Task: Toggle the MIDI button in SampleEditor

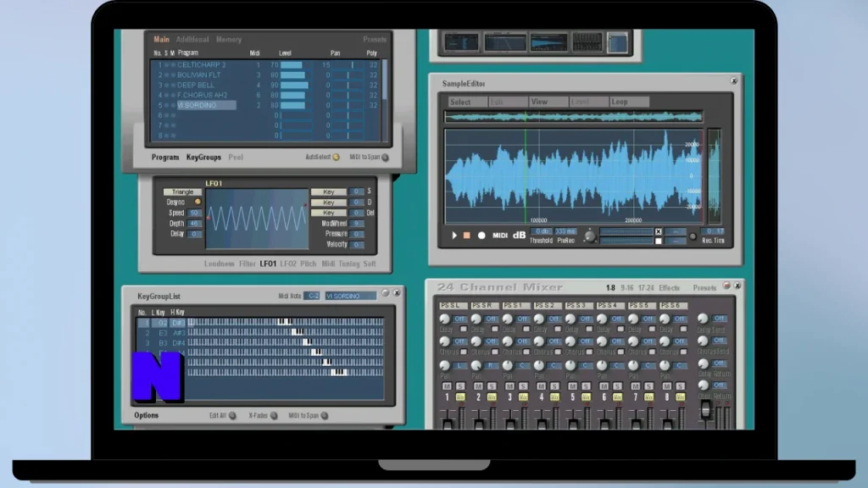Action: [x=500, y=236]
